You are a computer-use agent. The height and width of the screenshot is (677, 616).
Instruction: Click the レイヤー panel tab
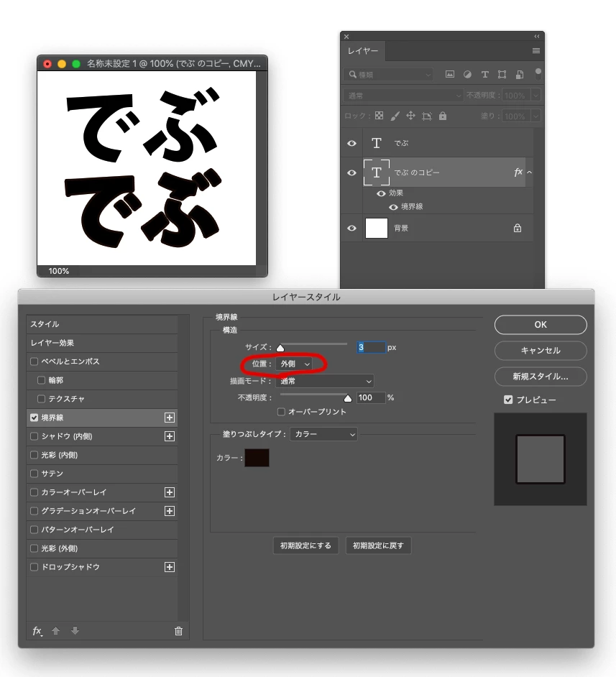coord(363,51)
